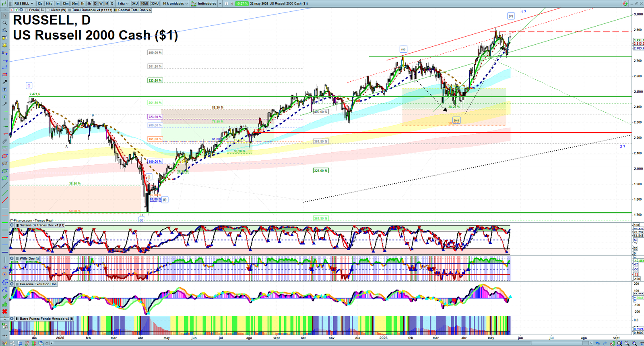Click the dark blue horizontal line swatch
Image resolution: width=644 pixels, height=346 pixels.
click(x=4, y=252)
